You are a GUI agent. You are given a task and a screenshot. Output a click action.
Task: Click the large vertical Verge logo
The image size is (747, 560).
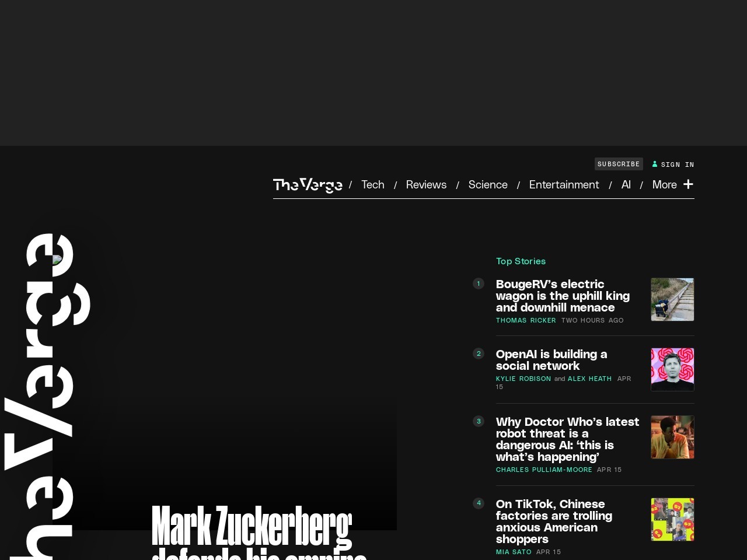[47, 397]
